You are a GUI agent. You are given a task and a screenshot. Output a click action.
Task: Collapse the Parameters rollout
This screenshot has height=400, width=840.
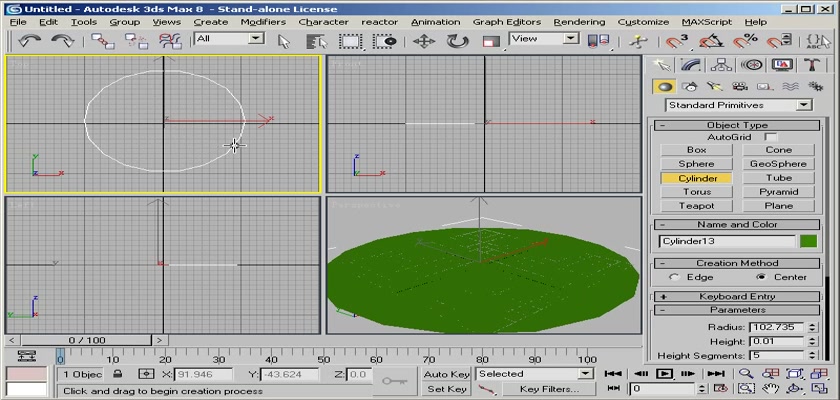(x=737, y=310)
